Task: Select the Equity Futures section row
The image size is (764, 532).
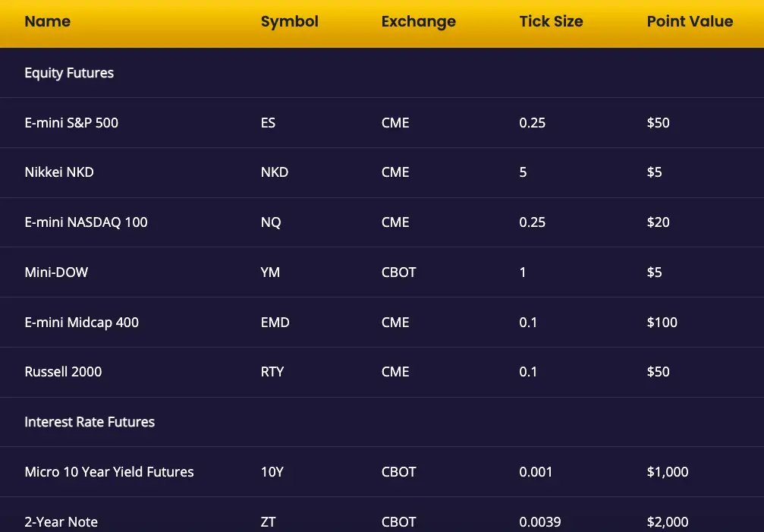Action: (x=382, y=73)
